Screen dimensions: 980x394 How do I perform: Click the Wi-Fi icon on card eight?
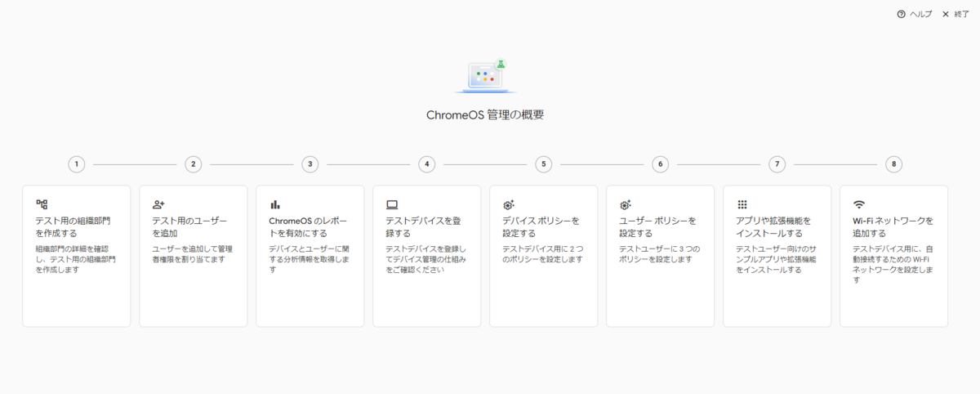[x=859, y=204]
